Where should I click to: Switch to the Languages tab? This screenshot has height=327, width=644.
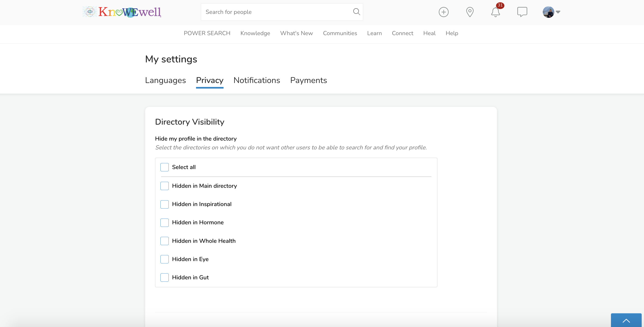(165, 80)
